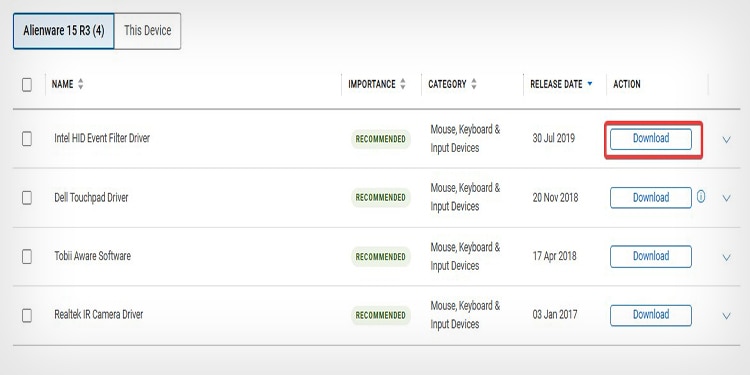Check the Intel HID Event Filter Driver box
This screenshot has width=750, height=375.
27,139
